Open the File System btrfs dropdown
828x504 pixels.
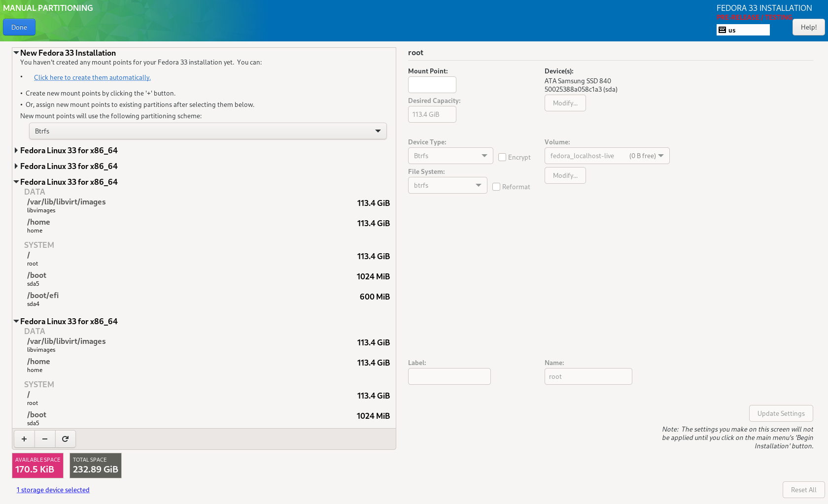tap(448, 185)
